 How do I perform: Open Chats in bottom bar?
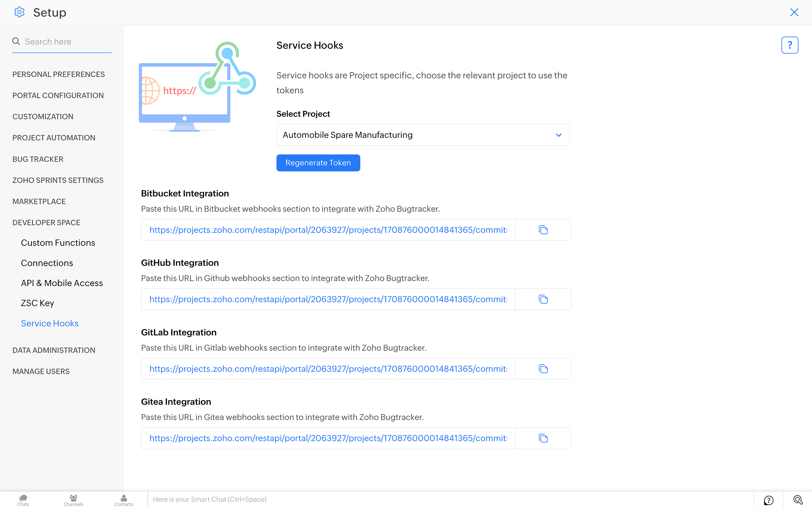click(x=23, y=500)
